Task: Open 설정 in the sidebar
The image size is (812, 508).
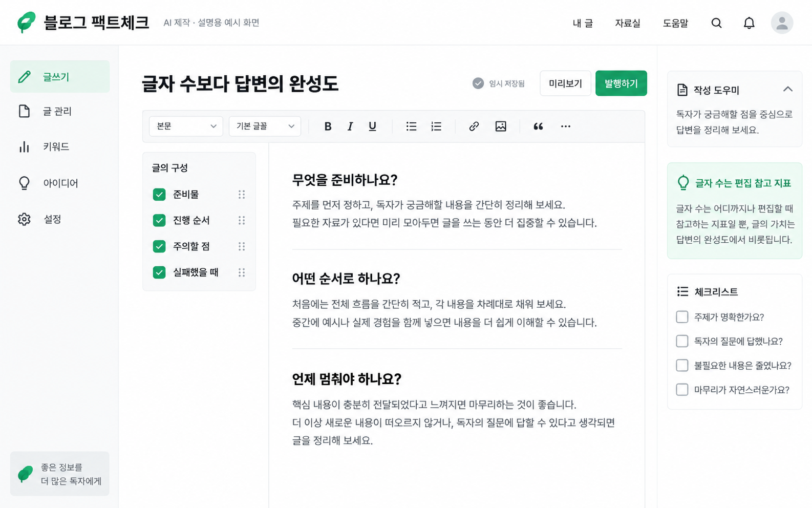Action: click(60, 219)
